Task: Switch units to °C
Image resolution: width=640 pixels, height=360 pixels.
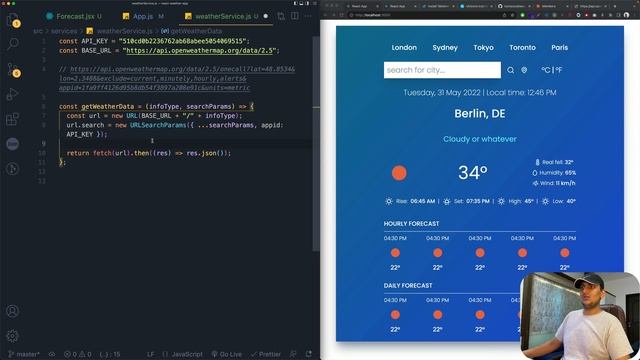Action: pyautogui.click(x=546, y=70)
